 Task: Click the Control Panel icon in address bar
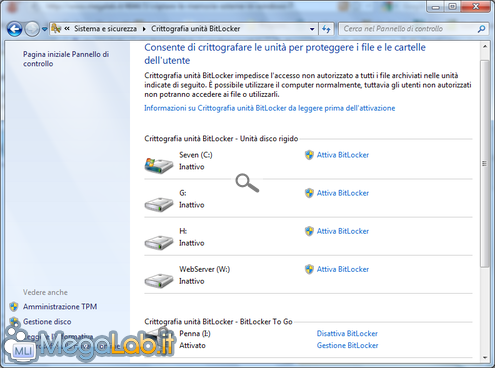pyautogui.click(x=56, y=29)
